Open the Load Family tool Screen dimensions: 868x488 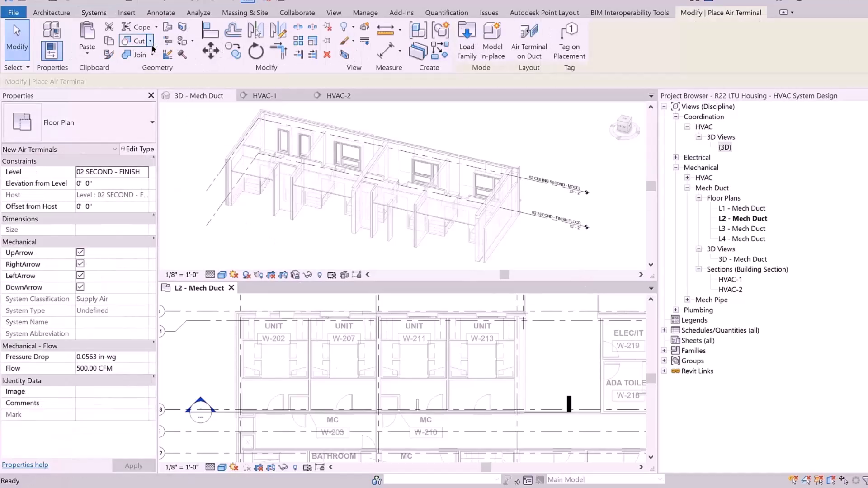pos(467,41)
